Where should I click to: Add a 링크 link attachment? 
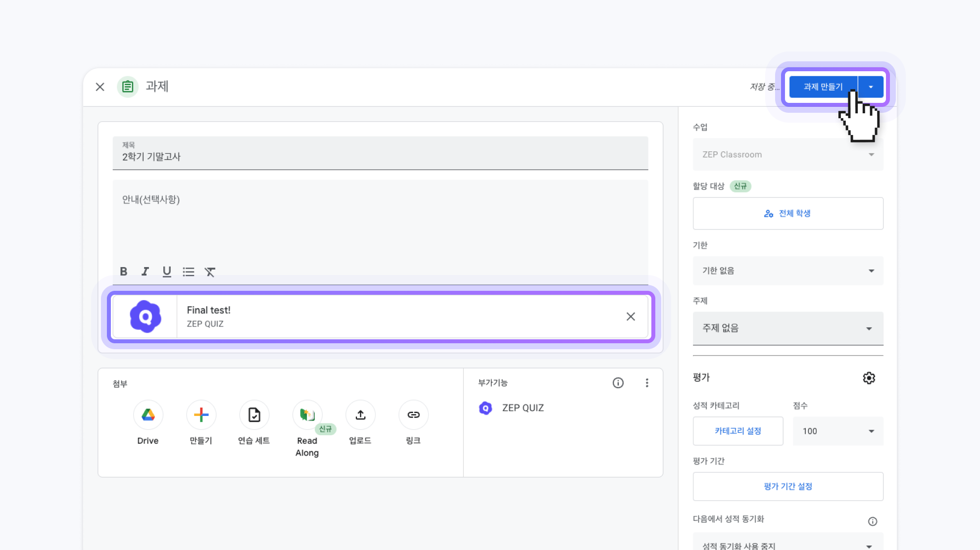[413, 415]
